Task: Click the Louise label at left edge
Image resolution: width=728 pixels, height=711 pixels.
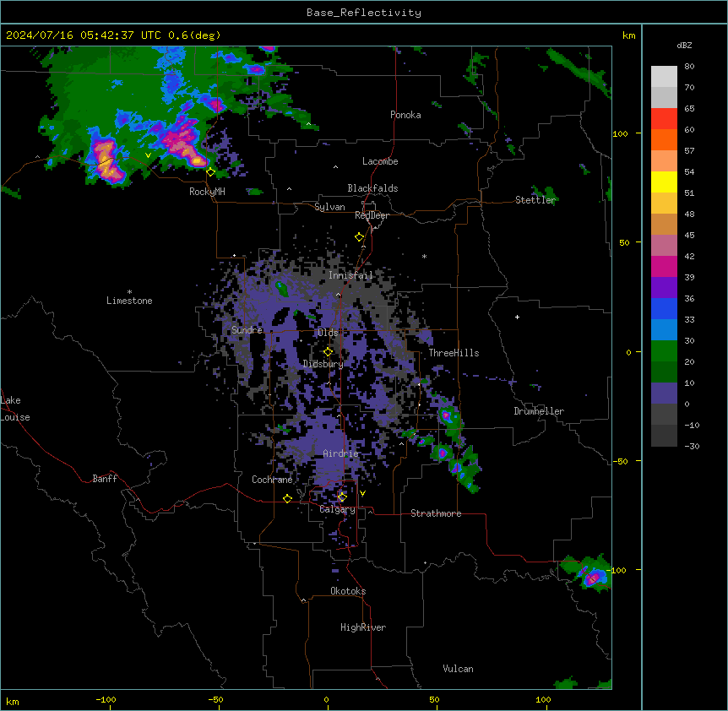Action: click(x=15, y=417)
